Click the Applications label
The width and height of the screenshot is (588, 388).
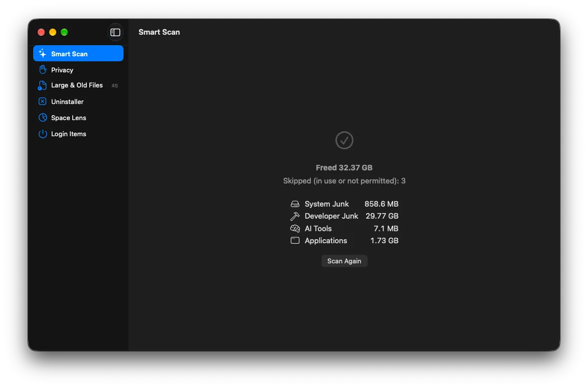pos(326,241)
